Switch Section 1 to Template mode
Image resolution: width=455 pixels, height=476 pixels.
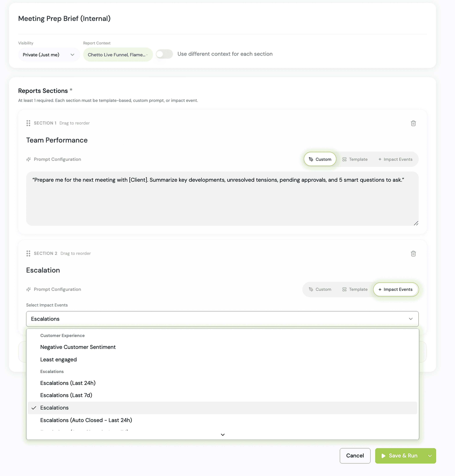coord(355,159)
